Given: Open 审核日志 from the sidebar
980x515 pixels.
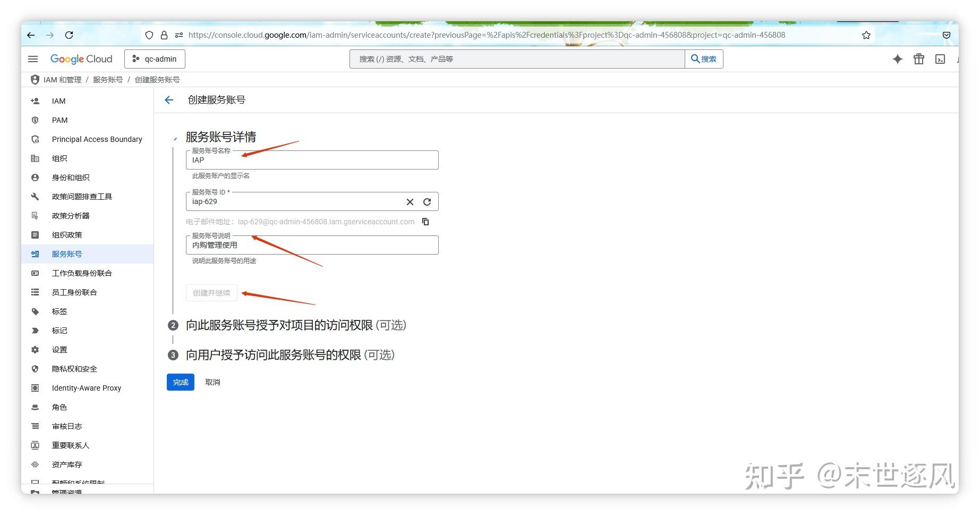Looking at the screenshot, I should click(67, 426).
